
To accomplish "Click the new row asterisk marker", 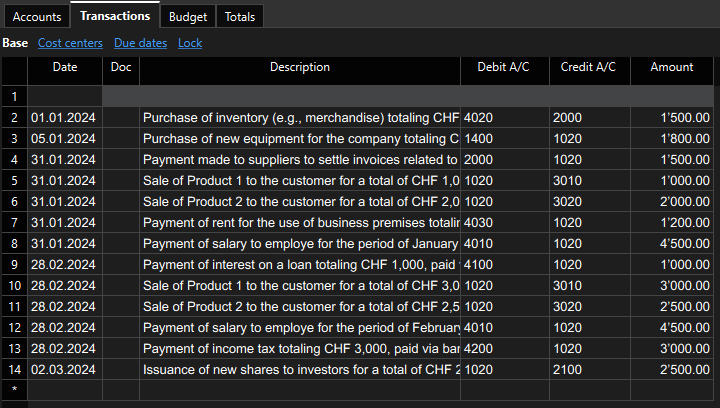I will 14,389.
